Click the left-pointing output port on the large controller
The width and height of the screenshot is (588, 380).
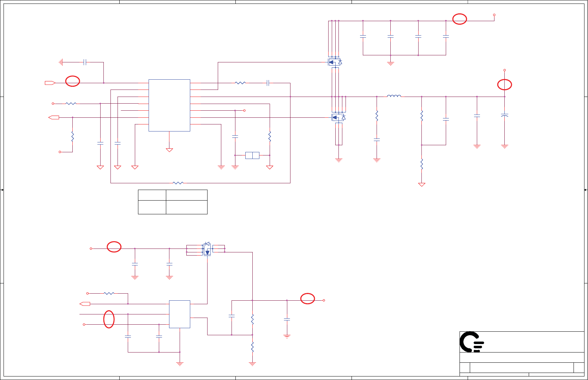click(54, 117)
